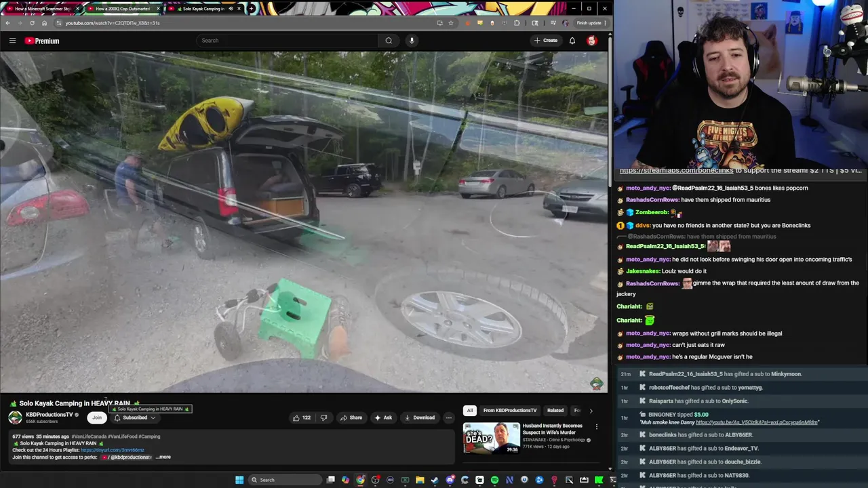Open Task View in the taskbar

330,480
